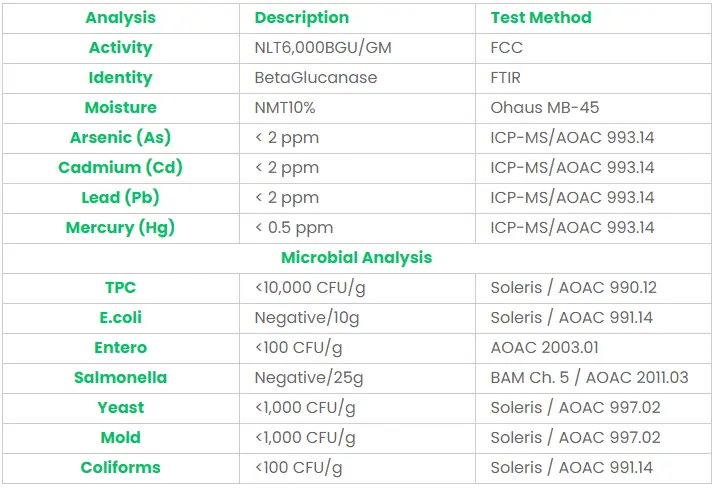Click the Description column header
This screenshot has height=488, width=715.
[x=301, y=18]
